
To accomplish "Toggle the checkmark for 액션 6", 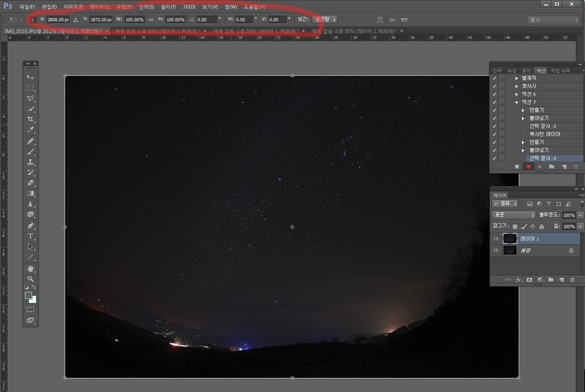I will coord(494,94).
